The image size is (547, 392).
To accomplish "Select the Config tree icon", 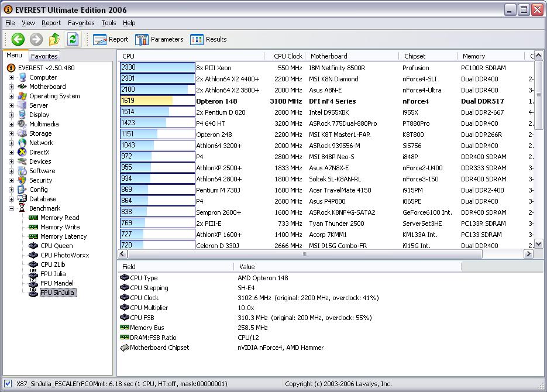I will pos(22,190).
